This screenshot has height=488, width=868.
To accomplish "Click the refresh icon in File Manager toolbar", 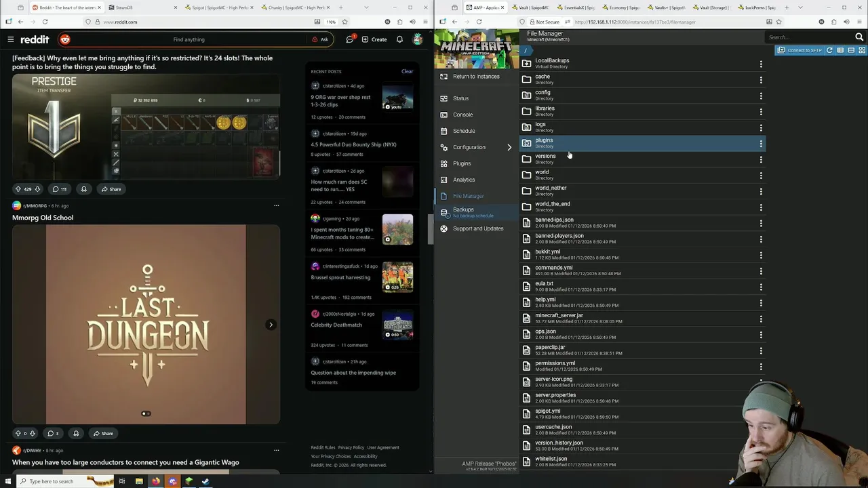I will click(829, 50).
